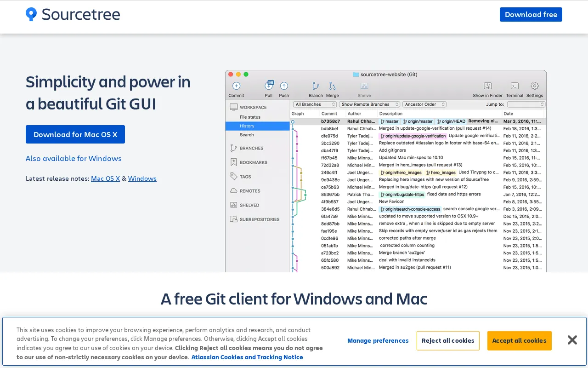Click the Workspace monitor icon in the sidebar
The image size is (588, 368).
click(x=234, y=107)
